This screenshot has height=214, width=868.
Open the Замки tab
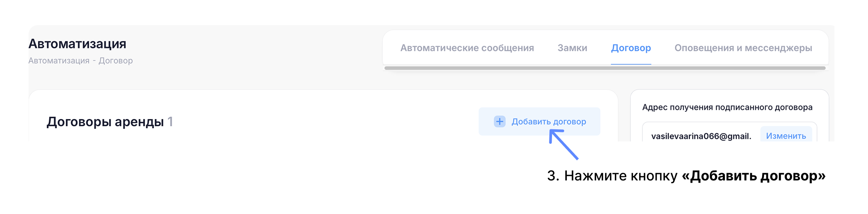click(x=572, y=48)
